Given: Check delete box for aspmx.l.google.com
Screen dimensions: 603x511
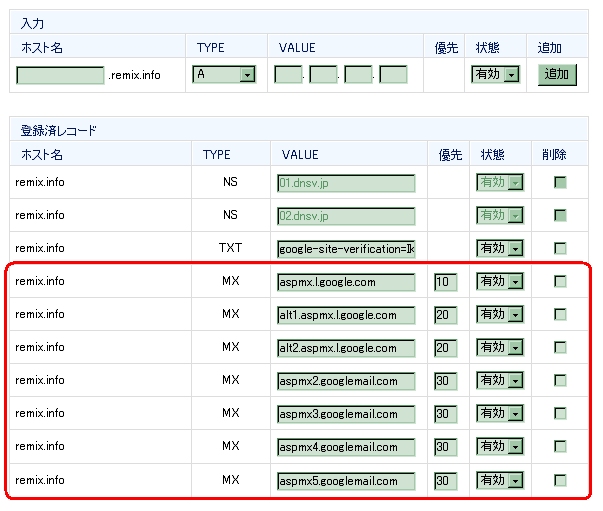Looking at the screenshot, I should [560, 281].
